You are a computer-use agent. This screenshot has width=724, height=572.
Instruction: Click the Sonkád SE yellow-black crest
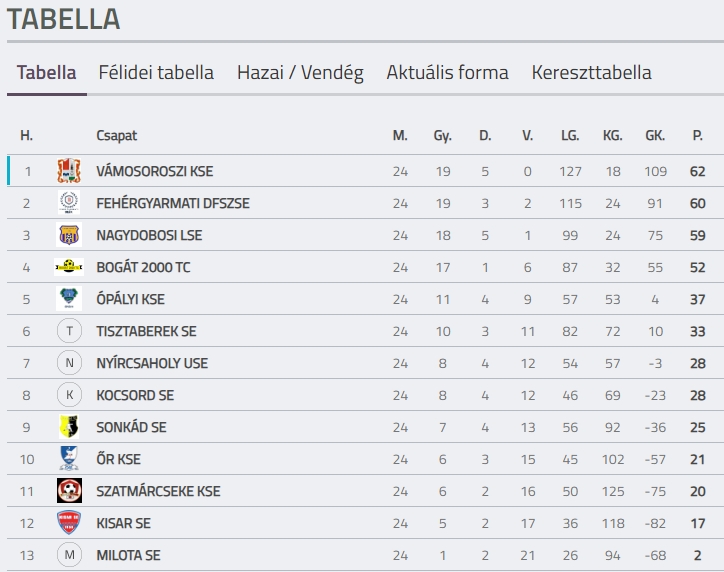(69, 427)
